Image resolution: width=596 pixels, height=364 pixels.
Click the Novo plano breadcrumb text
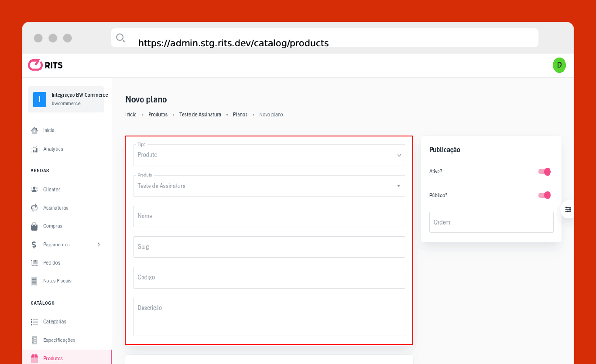(271, 115)
